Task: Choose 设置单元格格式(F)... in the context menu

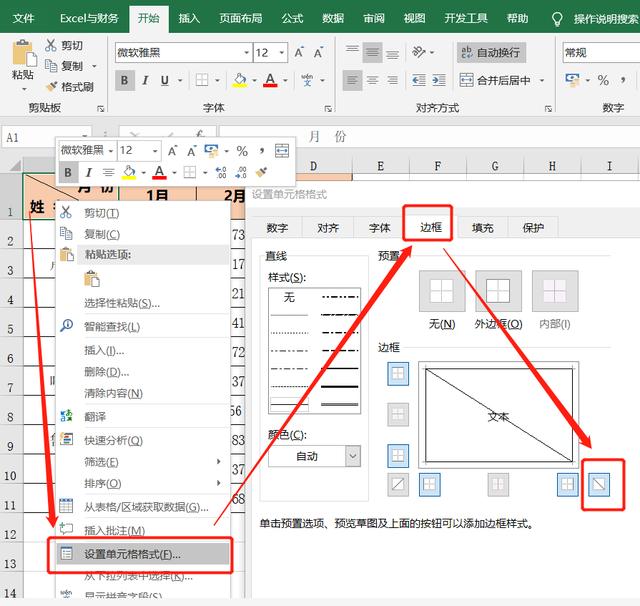Action: pos(143,554)
